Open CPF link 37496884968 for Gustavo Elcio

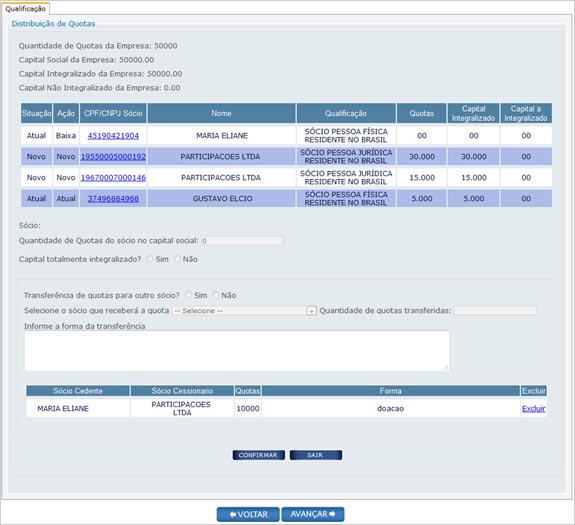(113, 198)
